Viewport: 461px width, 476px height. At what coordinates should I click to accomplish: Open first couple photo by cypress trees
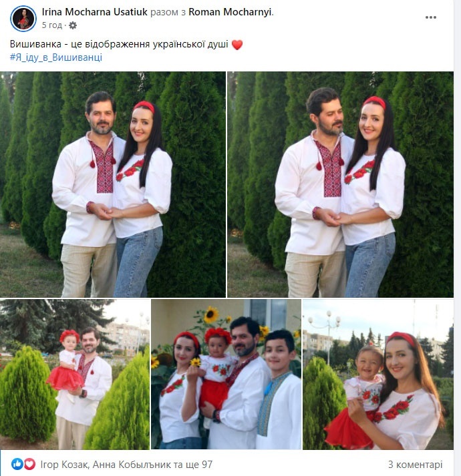[113, 184]
